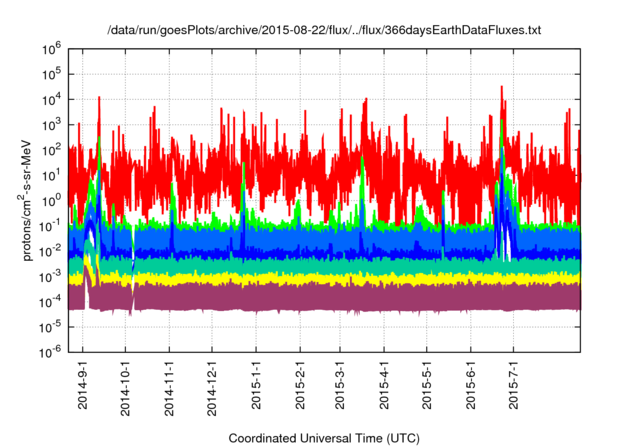640x448 pixels.
Task: Click the 10^-3 y-axis tick label
Action: [x=50, y=277]
